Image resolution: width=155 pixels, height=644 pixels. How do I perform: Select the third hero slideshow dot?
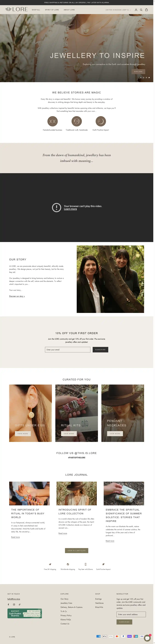147,77
